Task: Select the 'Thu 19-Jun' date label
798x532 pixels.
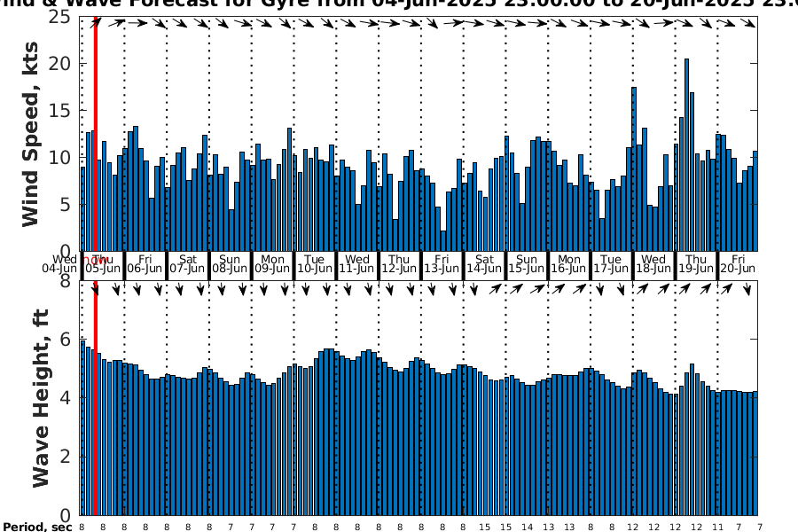Action: click(696, 263)
